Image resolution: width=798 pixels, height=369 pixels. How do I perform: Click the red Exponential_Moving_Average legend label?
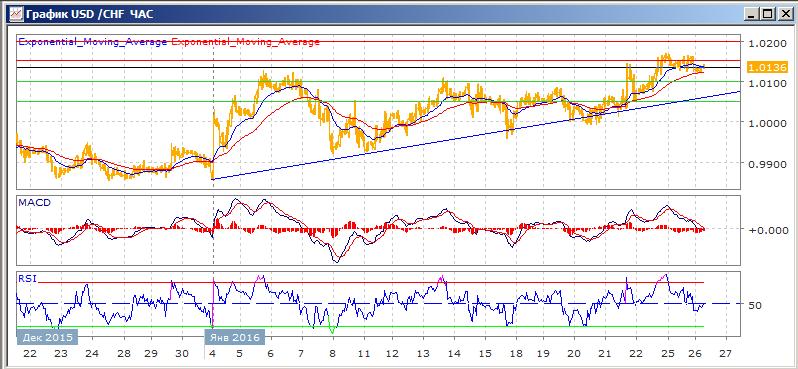point(246,42)
